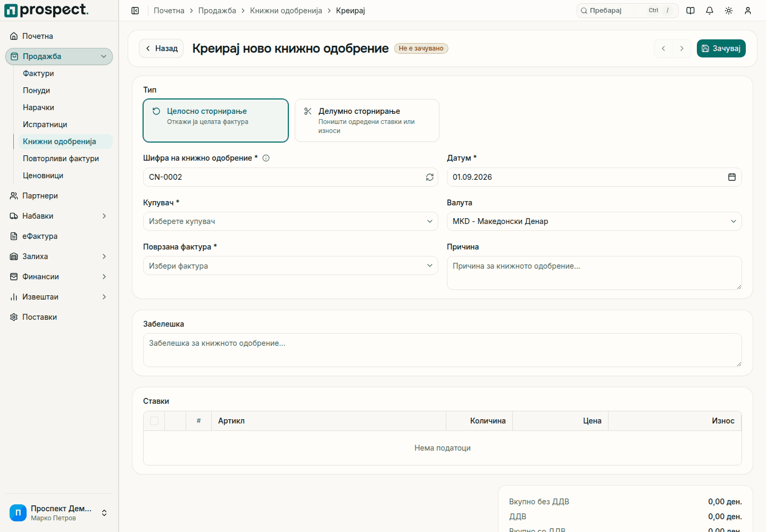
Task: Expand the Финансии section
Action: click(59, 277)
